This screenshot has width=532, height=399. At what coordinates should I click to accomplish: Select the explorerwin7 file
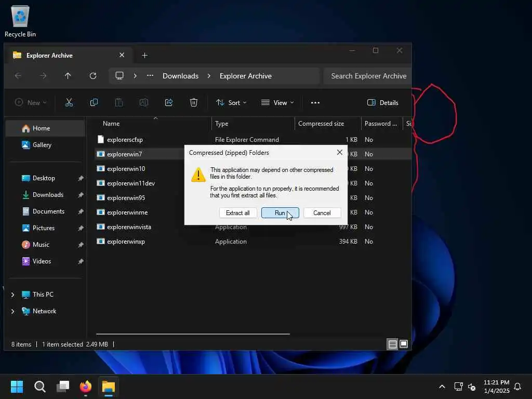(125, 154)
